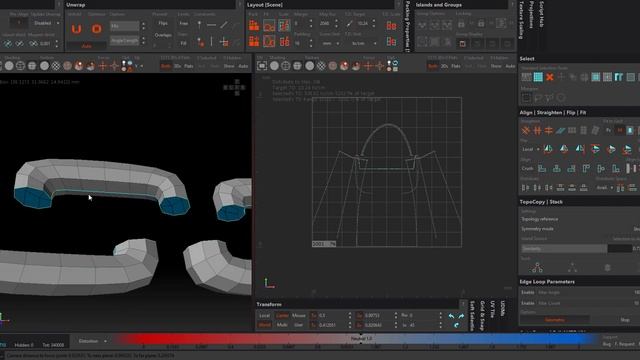
Task: Toggle Auto in UV viewport toolbar
Action: pyautogui.click(x=510, y=66)
